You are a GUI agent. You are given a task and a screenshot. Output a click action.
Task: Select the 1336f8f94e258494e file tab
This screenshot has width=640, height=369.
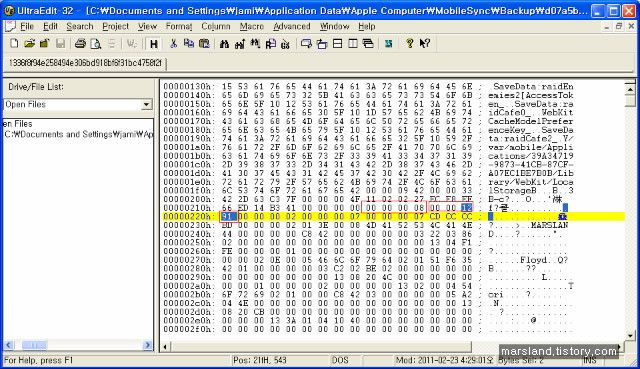point(85,63)
